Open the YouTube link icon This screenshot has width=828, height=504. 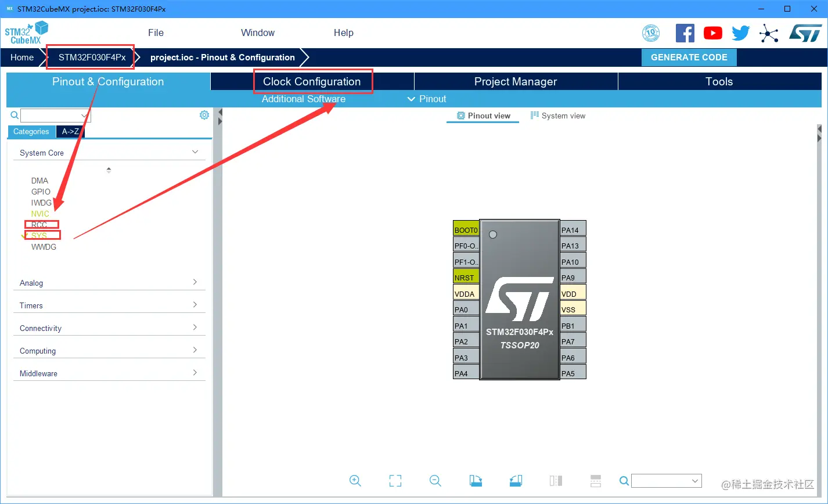pos(713,33)
